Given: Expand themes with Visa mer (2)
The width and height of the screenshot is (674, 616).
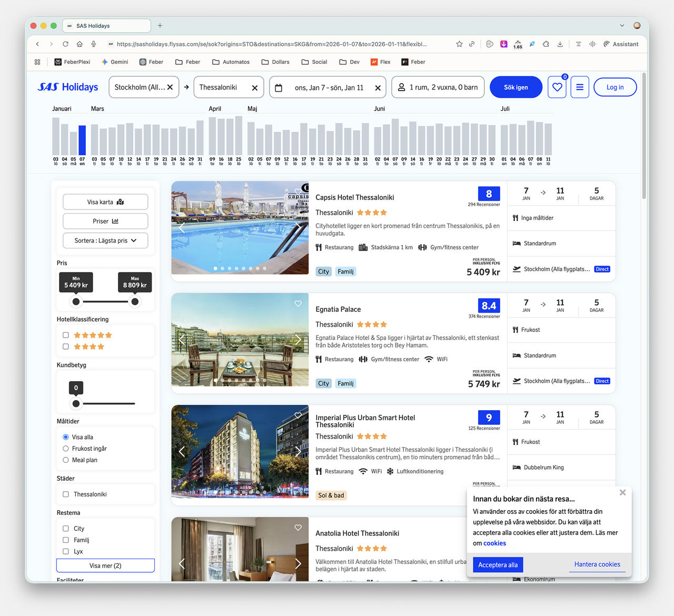Looking at the screenshot, I should click(x=105, y=565).
